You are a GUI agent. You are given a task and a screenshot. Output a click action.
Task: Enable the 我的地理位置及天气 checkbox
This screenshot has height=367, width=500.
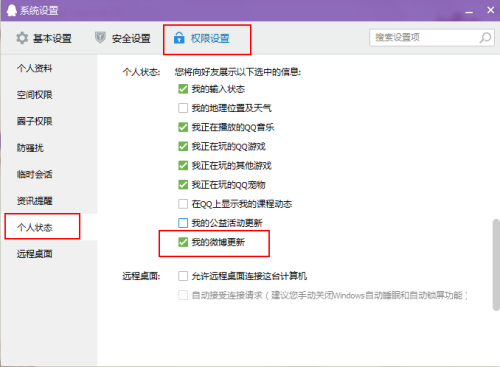coord(183,108)
